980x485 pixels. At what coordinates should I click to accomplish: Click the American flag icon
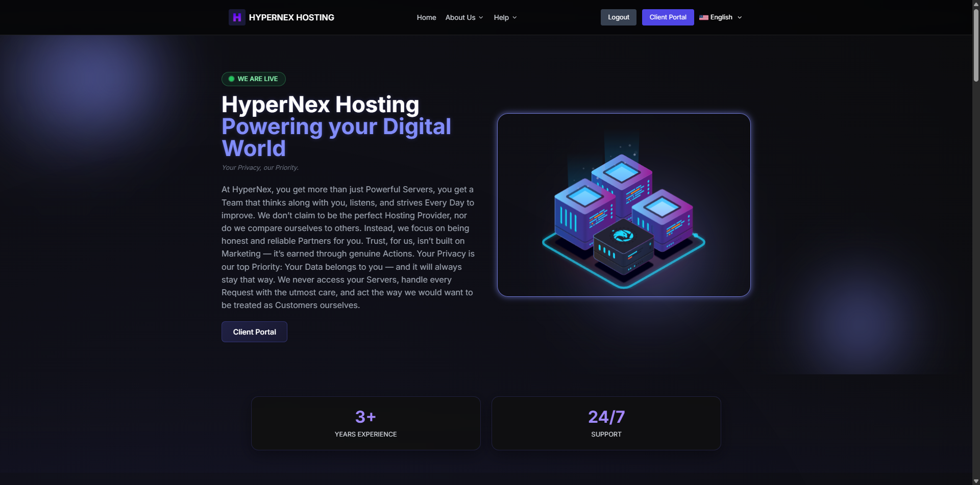point(703,17)
